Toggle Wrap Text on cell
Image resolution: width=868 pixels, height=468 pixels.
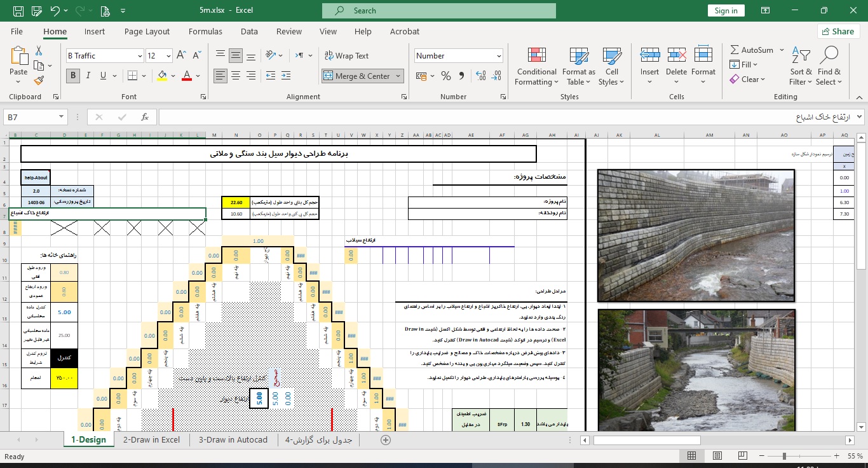[346, 56]
